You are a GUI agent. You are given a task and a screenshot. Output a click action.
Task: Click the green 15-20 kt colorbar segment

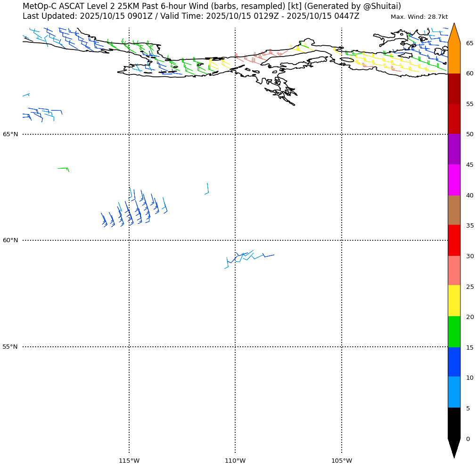pos(454,332)
